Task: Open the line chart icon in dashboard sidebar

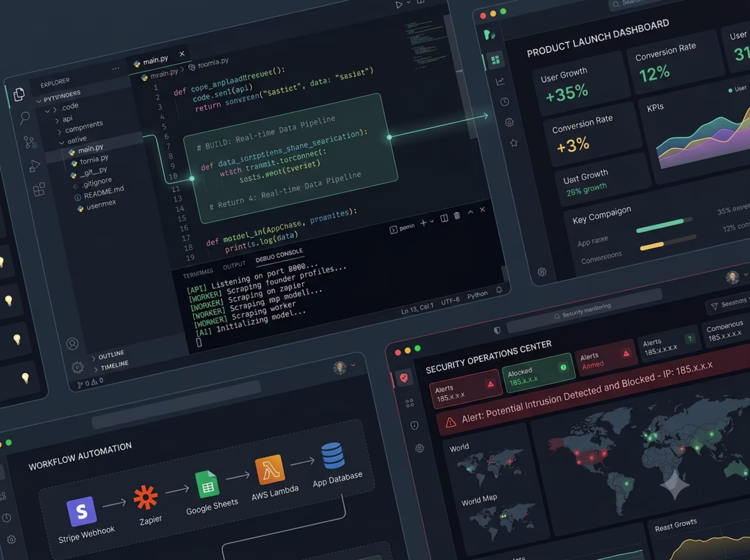Action: click(500, 81)
